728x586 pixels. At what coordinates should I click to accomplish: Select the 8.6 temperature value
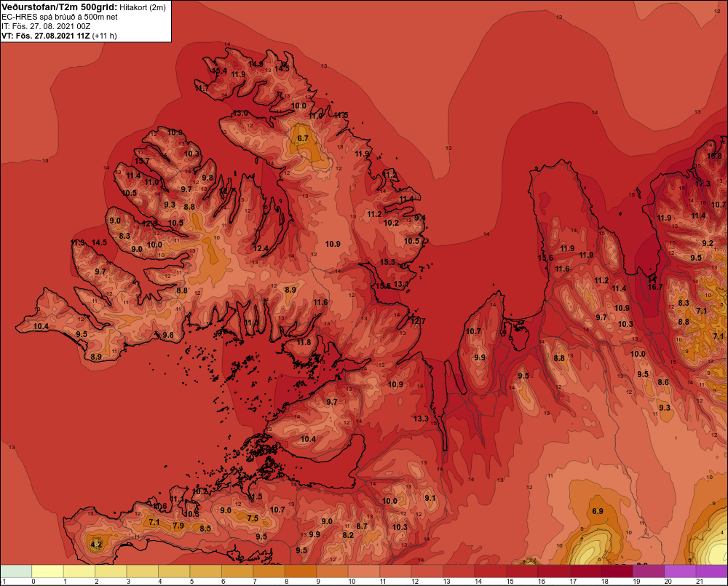point(663,382)
